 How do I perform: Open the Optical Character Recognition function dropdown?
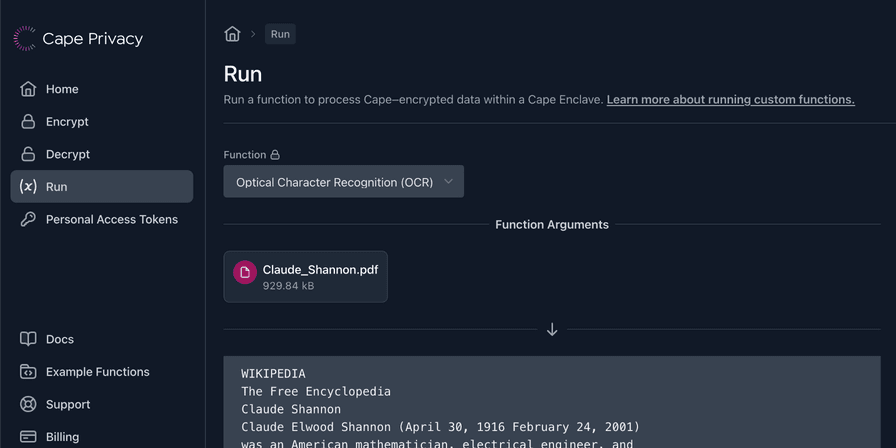coord(343,182)
